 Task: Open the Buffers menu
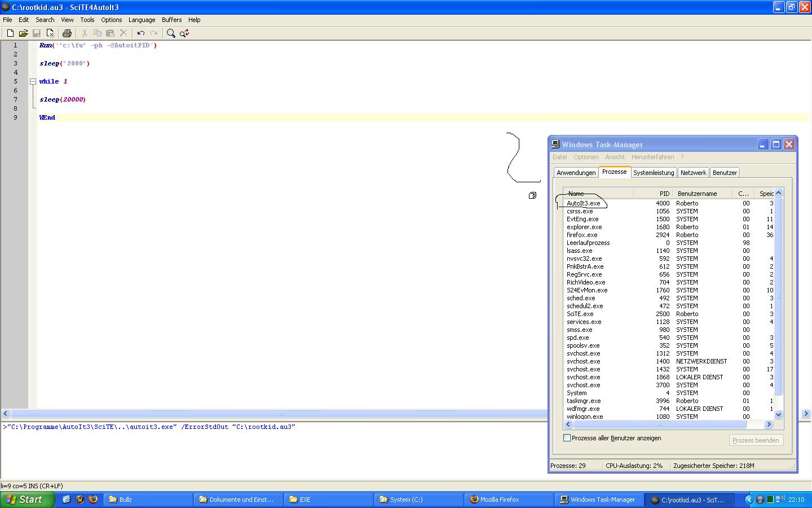(x=171, y=20)
